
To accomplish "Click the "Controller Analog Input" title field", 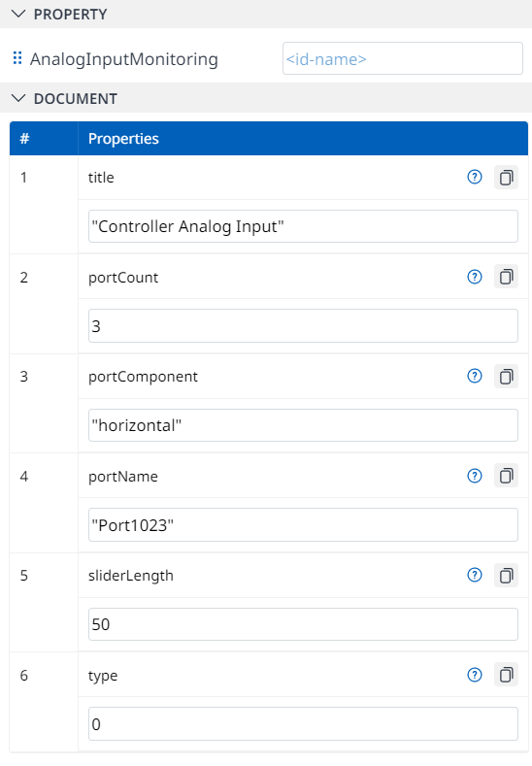I will coord(303,226).
